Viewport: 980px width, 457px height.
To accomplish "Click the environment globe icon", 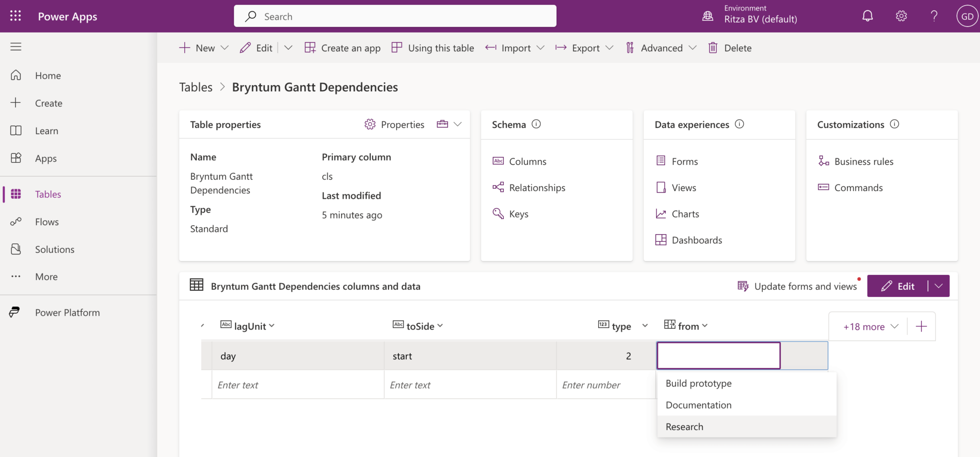I will 707,16.
